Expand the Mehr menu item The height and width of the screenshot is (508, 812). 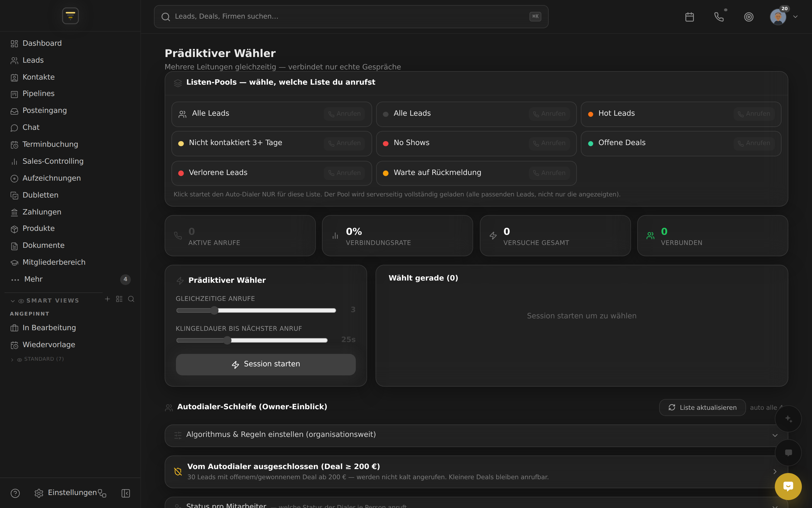(70, 279)
